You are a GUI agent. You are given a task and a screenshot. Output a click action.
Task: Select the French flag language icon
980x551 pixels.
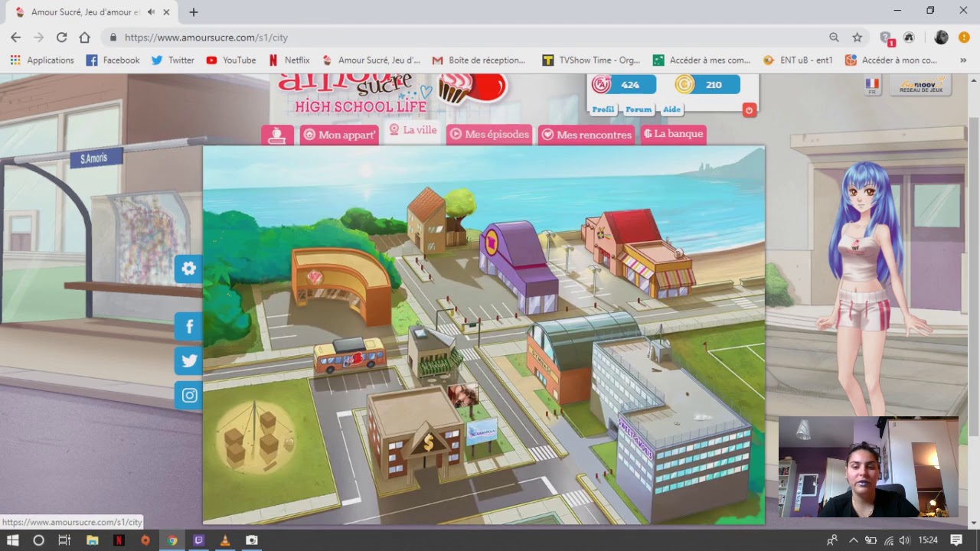(872, 86)
